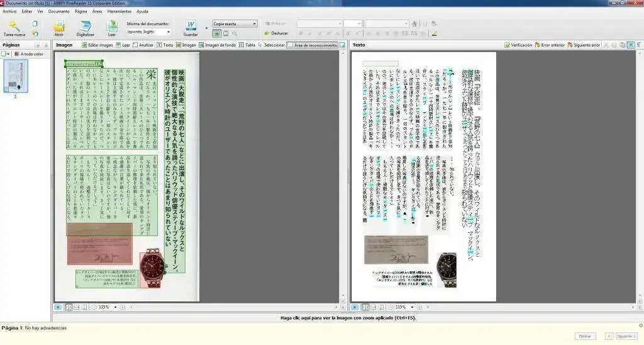Click the Eliminar button in warnings pane
This screenshot has width=644, height=345.
coord(585,336)
